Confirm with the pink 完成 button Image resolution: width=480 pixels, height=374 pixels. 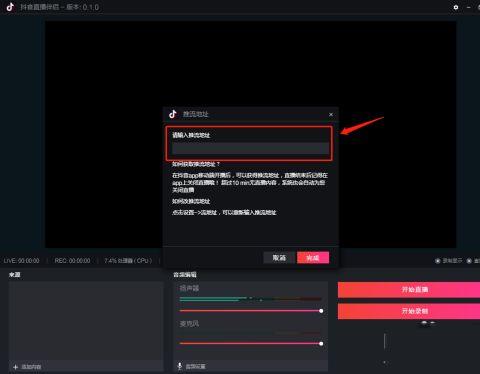tap(313, 258)
